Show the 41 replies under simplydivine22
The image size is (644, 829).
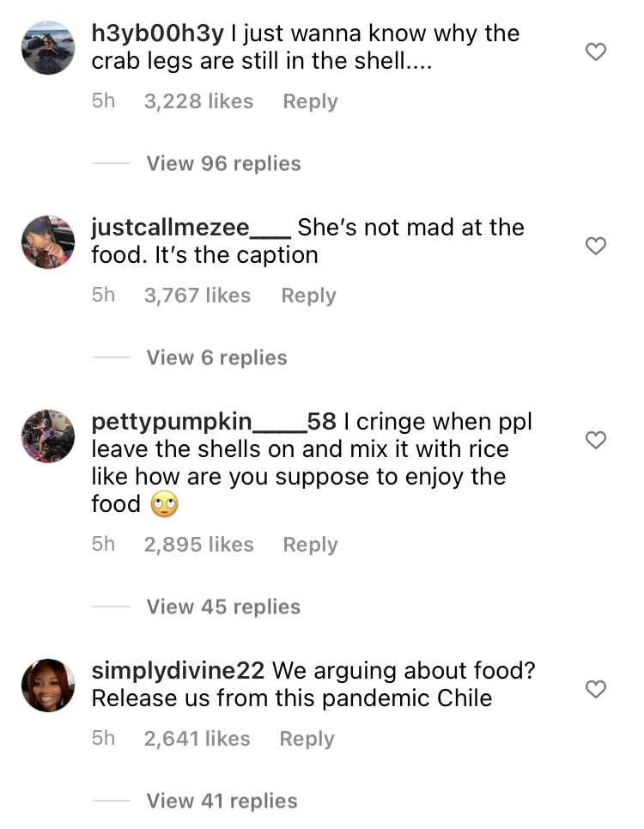[223, 801]
